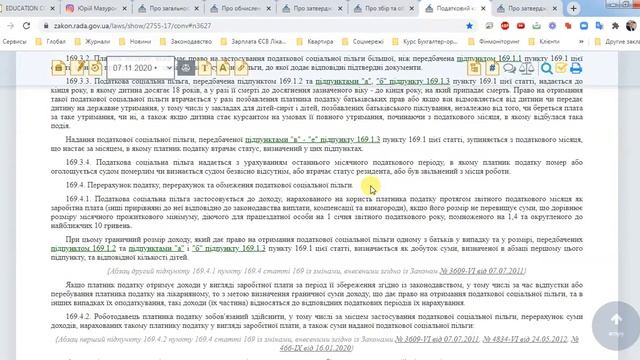Viewport: 640px width, 360px height.
Task: Open the Фінмоніторинг bookmarks folder
Action: click(x=494, y=42)
